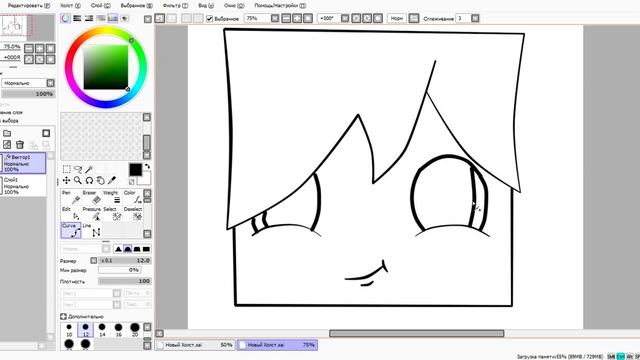Pick brush size preset 10
Screen dimensions: 640x360
(x=69, y=330)
